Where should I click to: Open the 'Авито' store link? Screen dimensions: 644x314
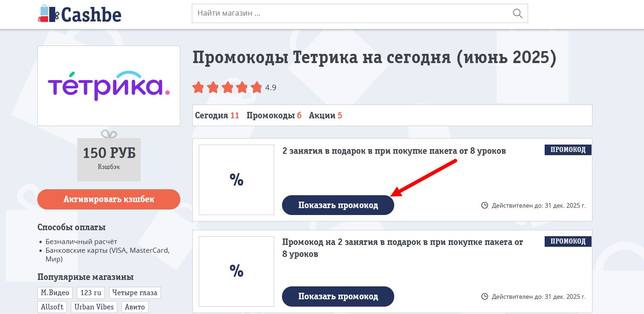click(135, 307)
